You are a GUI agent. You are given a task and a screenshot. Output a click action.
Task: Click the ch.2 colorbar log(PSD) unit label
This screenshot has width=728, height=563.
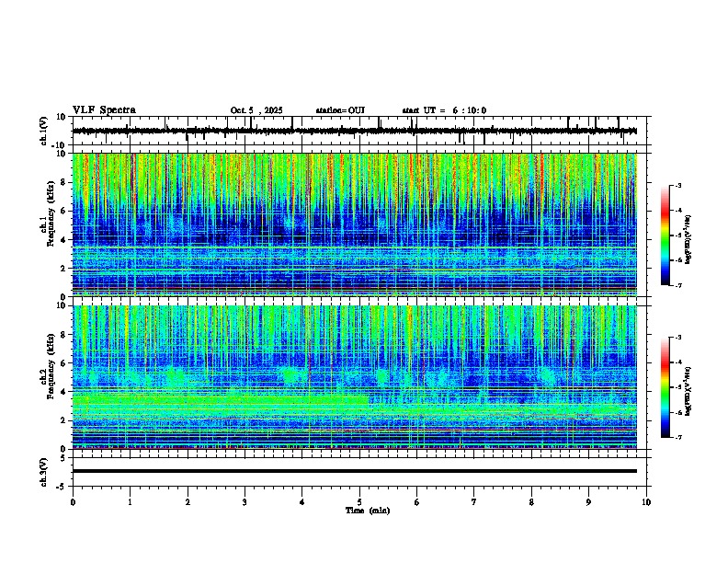tap(688, 391)
